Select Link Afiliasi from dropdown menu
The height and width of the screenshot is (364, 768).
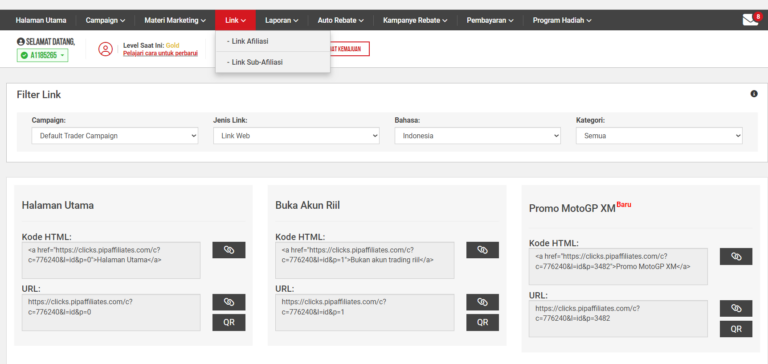click(x=273, y=41)
